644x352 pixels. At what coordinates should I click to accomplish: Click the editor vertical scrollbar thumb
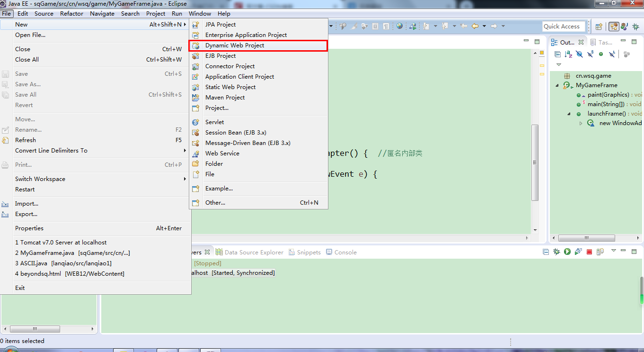(535, 162)
